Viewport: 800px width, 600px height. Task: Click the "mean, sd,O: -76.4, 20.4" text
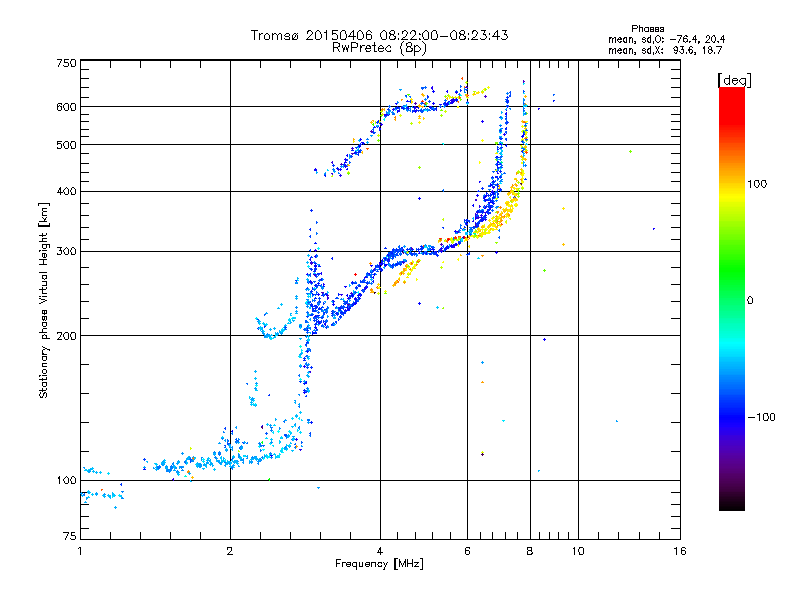pyautogui.click(x=666, y=39)
